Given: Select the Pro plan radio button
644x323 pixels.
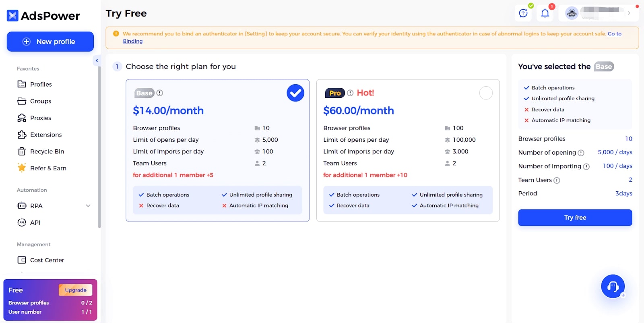Looking at the screenshot, I should (x=486, y=93).
